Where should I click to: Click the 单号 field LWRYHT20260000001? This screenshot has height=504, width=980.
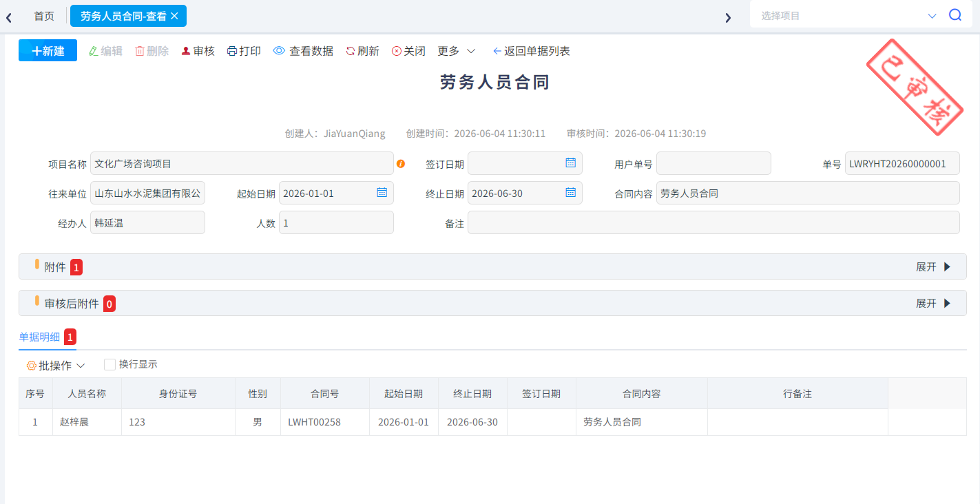click(x=902, y=164)
